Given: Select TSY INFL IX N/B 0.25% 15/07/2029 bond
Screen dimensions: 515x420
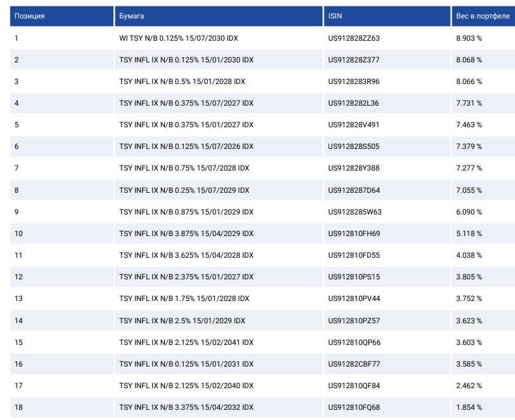Looking at the screenshot, I should point(184,190).
